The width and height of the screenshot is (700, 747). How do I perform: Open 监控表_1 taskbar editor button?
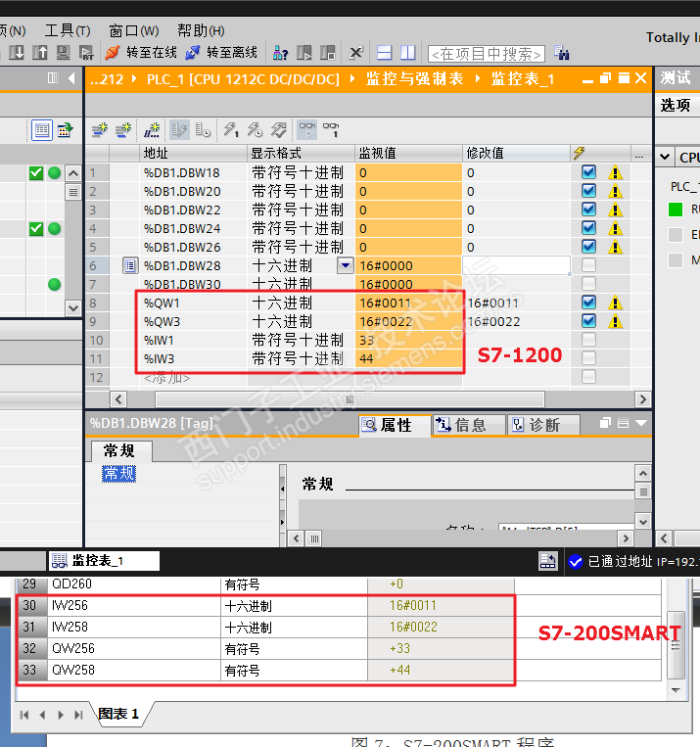coord(104,561)
